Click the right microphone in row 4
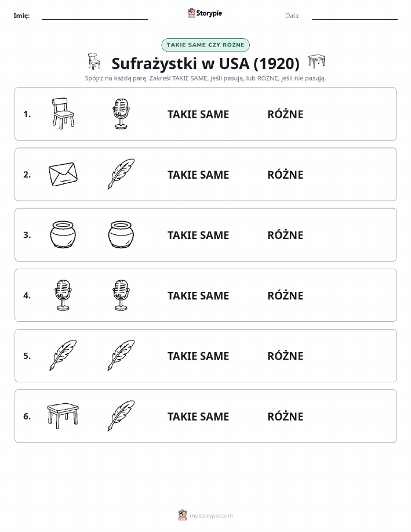This screenshot has height=532, width=411. (x=121, y=295)
